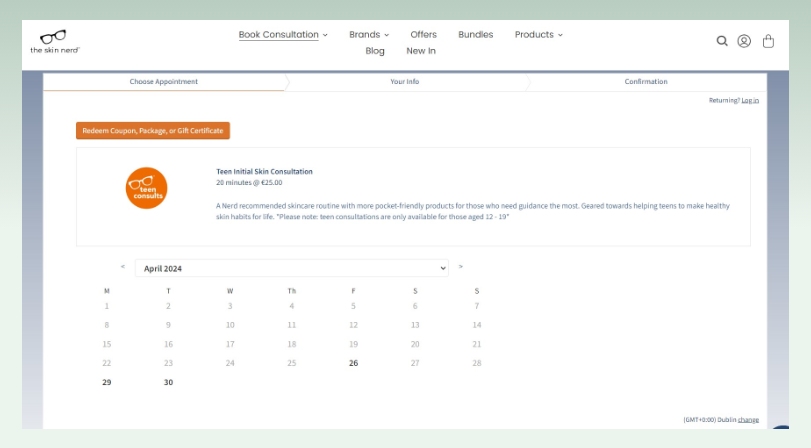
Task: Click Teen Initial Skin Consultation title
Action: click(264, 171)
